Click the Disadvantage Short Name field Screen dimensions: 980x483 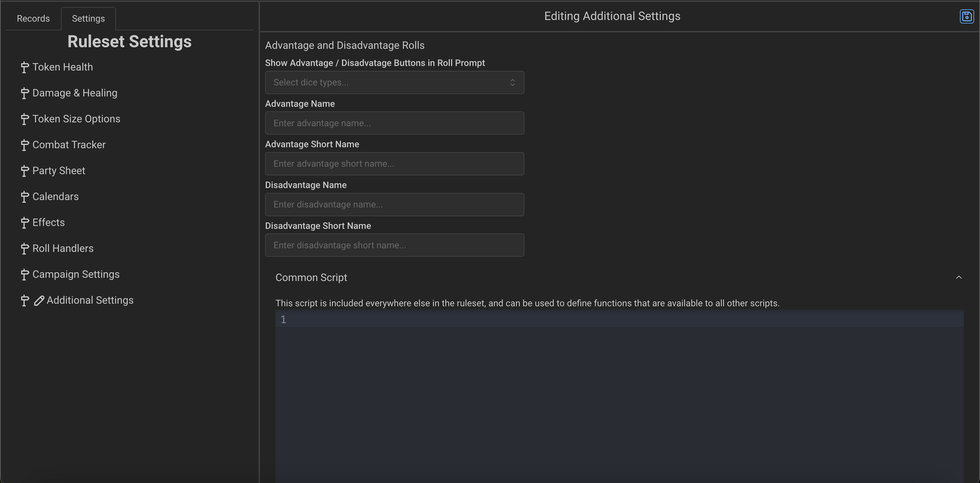click(394, 245)
